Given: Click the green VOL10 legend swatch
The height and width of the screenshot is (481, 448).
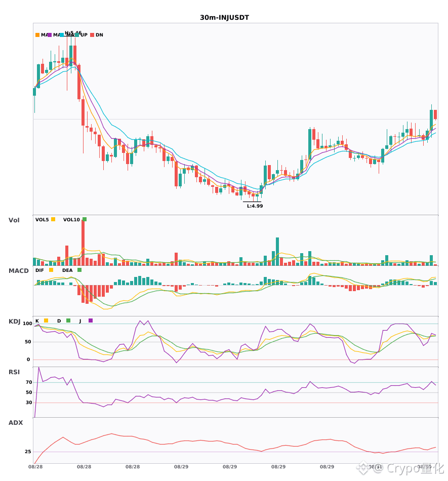Looking at the screenshot, I should pyautogui.click(x=85, y=219).
